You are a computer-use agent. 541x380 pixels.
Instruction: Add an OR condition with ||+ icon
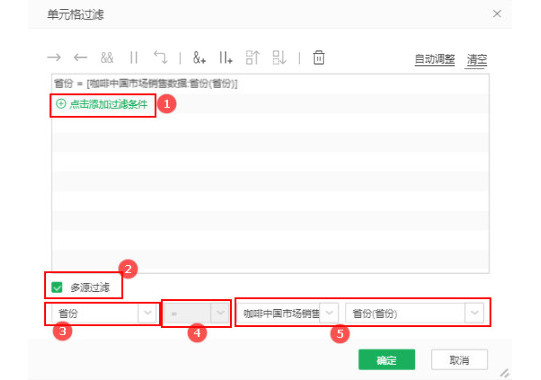226,57
